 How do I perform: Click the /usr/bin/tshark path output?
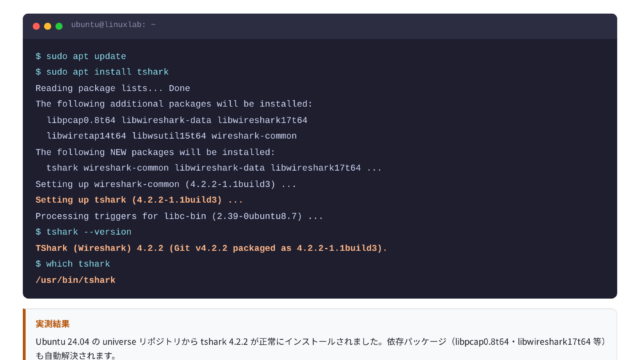click(x=76, y=280)
